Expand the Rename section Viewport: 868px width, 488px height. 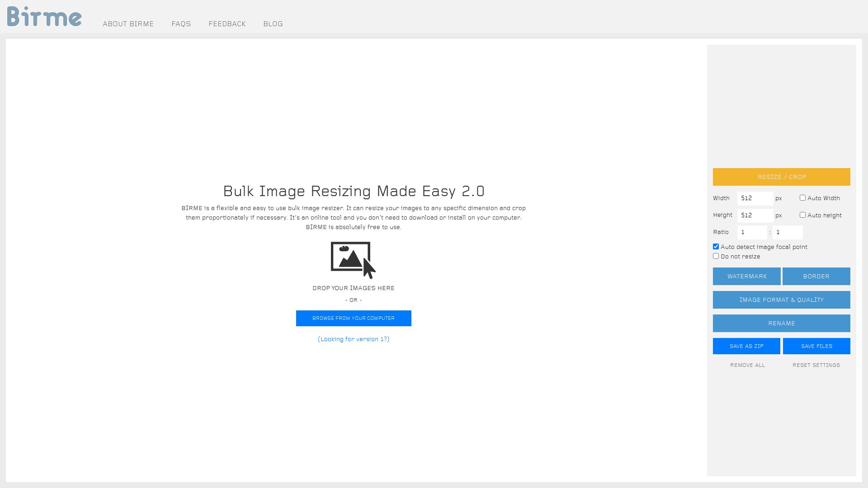[781, 323]
